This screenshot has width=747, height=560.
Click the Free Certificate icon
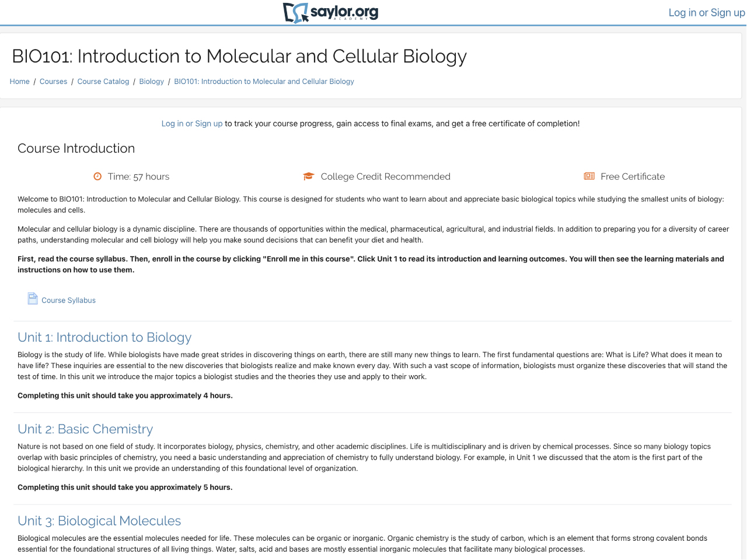589,176
